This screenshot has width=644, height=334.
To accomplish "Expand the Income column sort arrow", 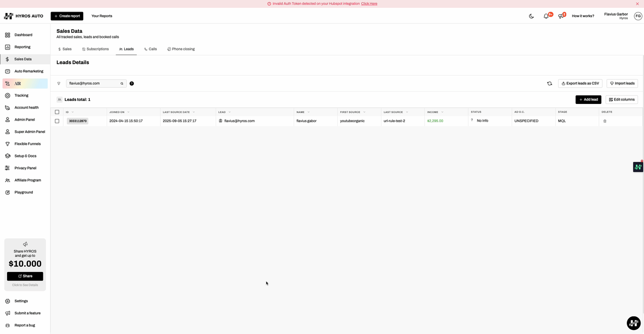I will (x=442, y=112).
